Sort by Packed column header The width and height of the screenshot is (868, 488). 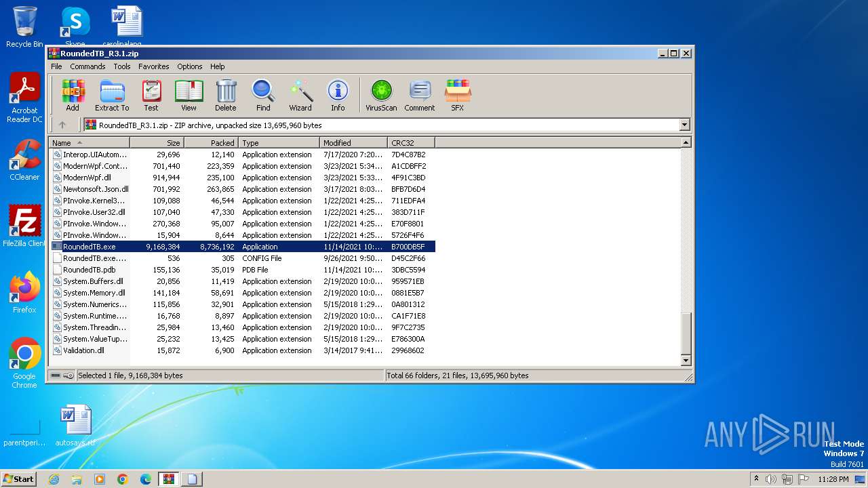(x=212, y=143)
